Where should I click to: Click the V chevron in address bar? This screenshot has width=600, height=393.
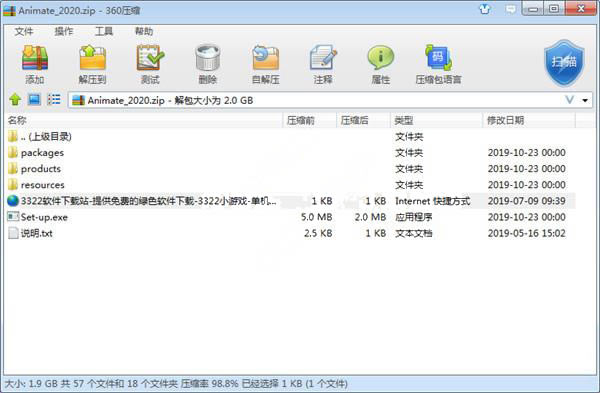(570, 100)
